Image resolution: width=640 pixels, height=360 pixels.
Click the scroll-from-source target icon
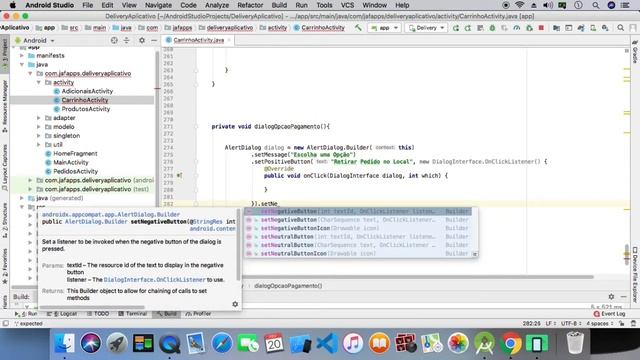(114, 40)
